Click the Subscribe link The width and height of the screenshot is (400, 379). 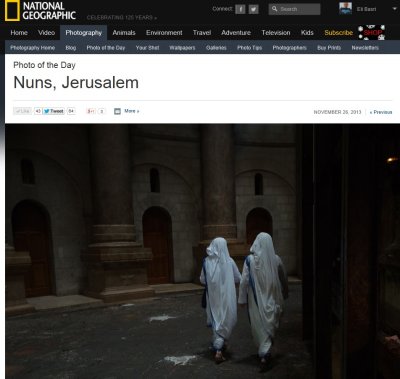click(338, 33)
